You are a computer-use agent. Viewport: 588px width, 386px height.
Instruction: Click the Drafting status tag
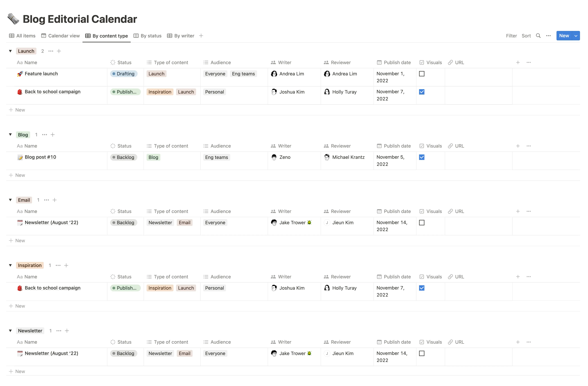coord(124,74)
